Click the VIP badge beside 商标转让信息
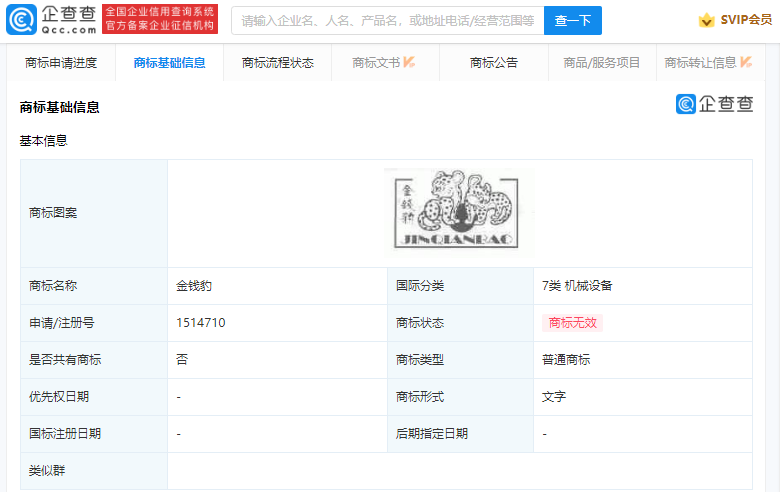 746,62
